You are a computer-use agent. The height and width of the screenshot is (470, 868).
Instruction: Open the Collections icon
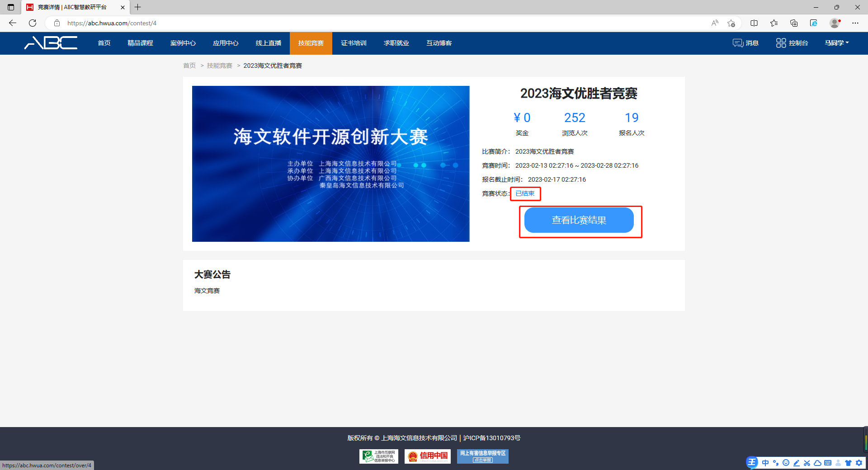pyautogui.click(x=794, y=23)
